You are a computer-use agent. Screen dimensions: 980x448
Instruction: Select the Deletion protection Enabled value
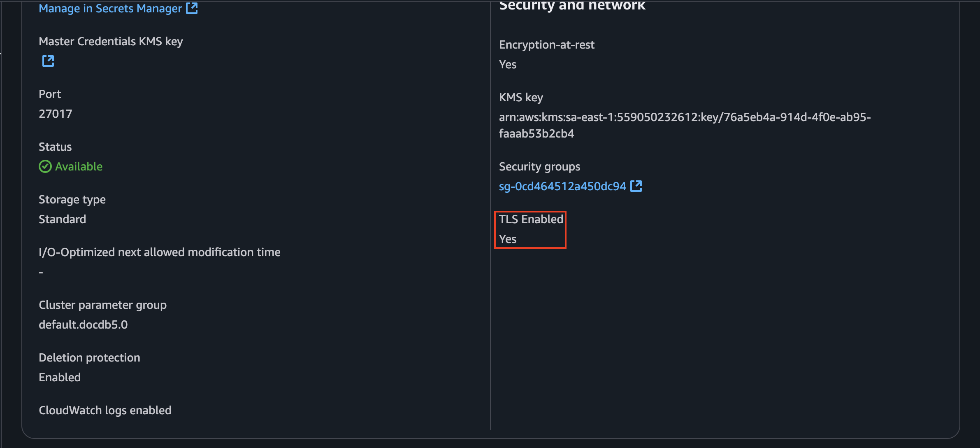coord(59,377)
